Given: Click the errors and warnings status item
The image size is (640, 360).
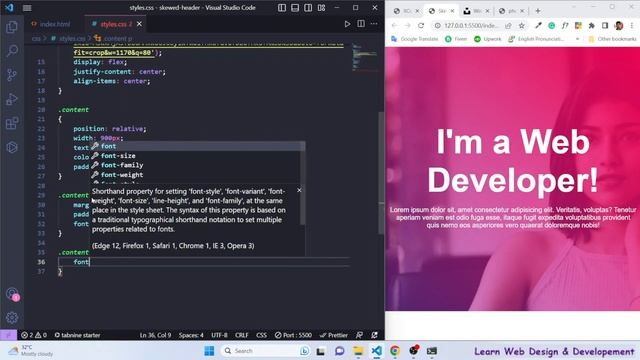Looking at the screenshot, I should coord(34,335).
